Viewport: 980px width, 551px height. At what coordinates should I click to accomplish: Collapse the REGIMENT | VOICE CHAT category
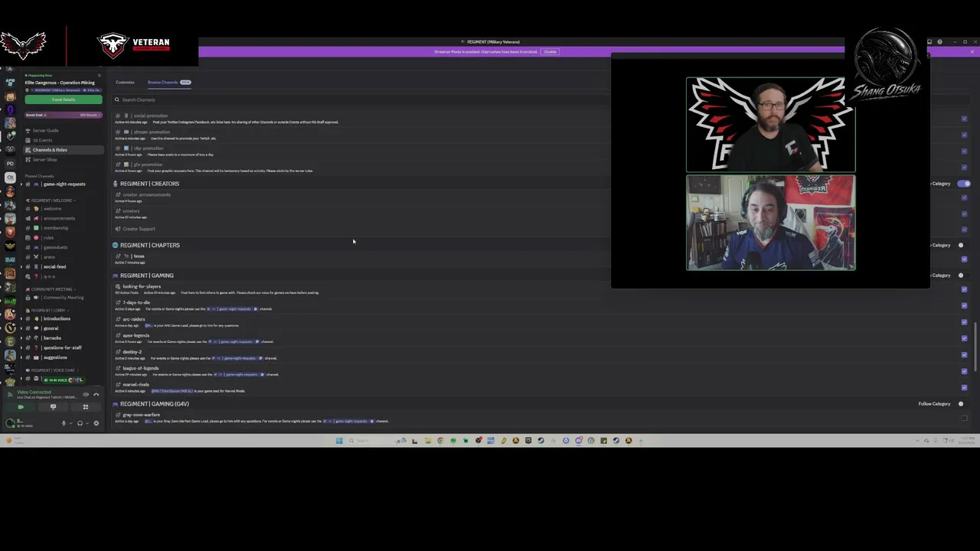click(x=51, y=370)
